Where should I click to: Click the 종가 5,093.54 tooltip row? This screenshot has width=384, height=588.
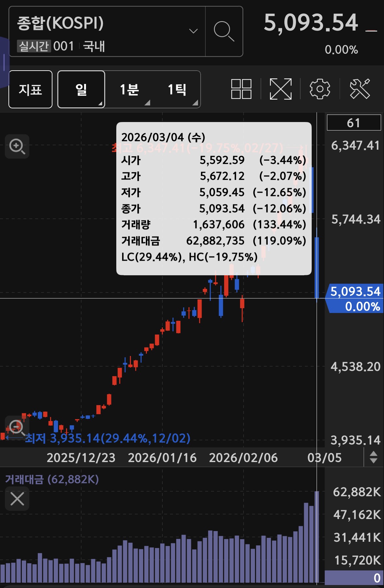[214, 208]
